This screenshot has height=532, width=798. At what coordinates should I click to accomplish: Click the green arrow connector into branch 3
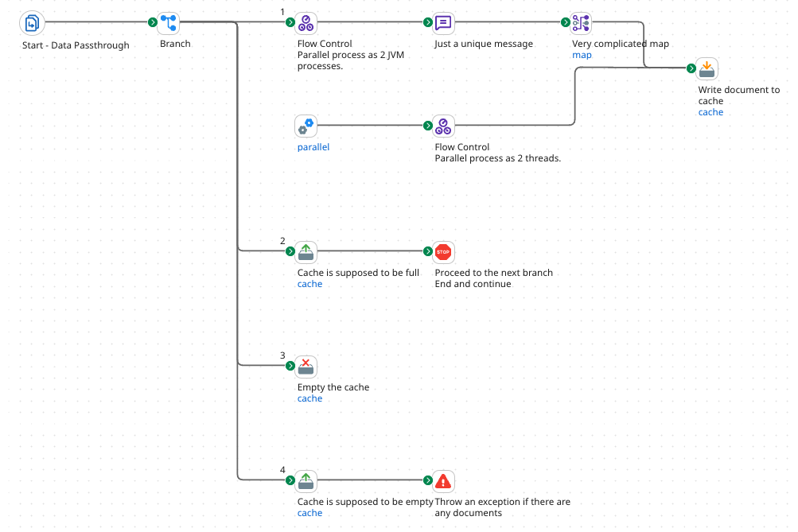pos(290,367)
